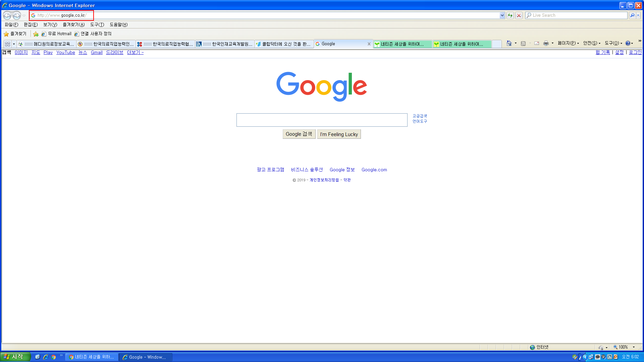Click the Live Search magnifier button

point(632,15)
